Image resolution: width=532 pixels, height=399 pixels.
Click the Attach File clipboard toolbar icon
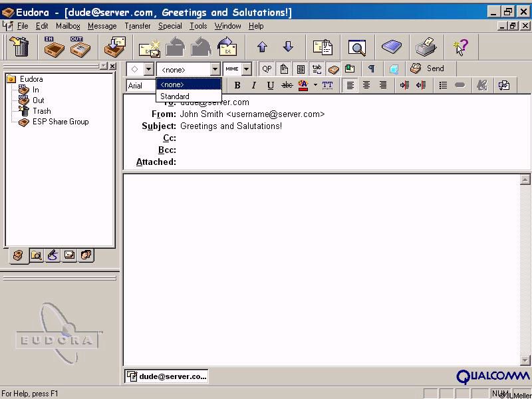click(x=323, y=47)
